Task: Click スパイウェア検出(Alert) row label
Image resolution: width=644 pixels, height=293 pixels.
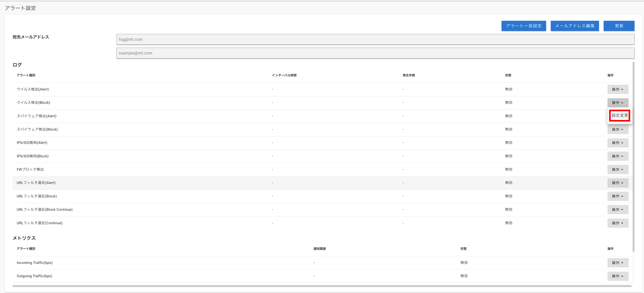Action: 37,116
